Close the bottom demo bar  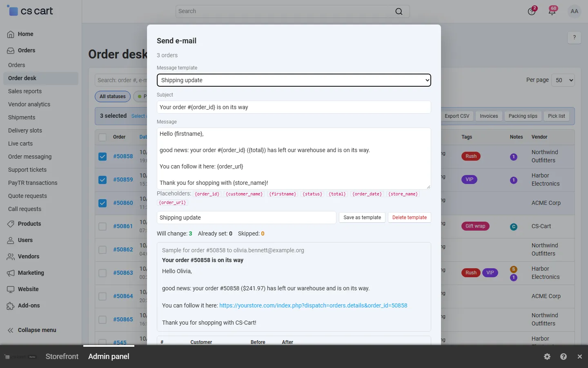point(580,357)
